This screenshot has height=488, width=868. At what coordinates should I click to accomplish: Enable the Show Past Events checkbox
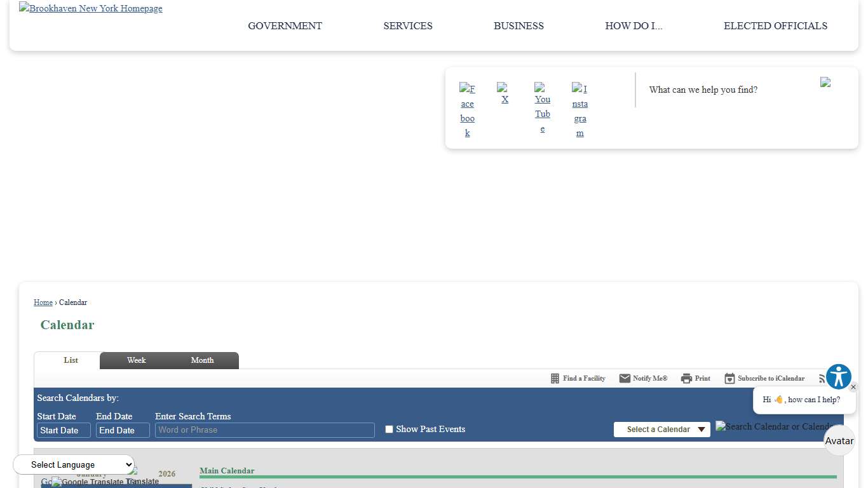point(389,430)
